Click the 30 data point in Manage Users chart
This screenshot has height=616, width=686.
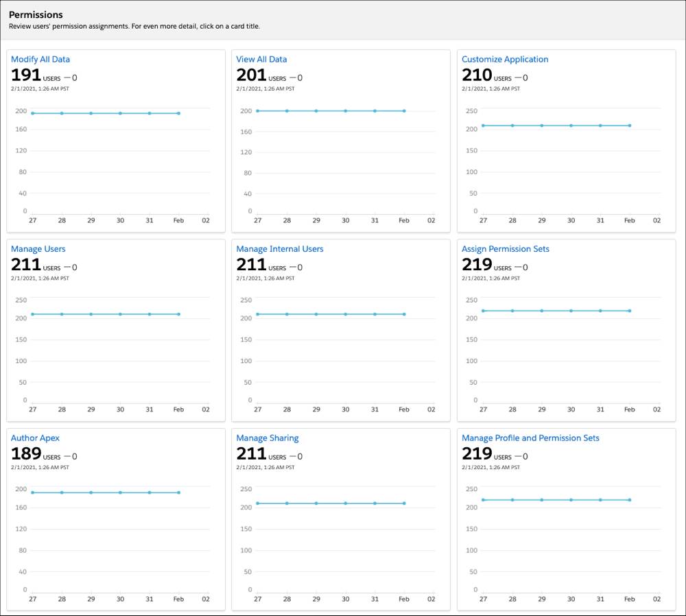[120, 314]
